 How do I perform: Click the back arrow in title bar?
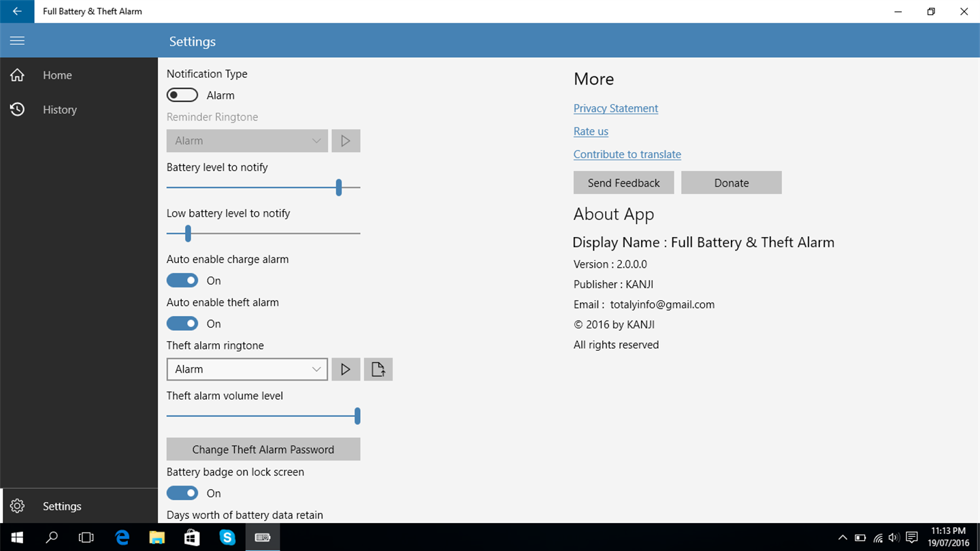point(17,12)
